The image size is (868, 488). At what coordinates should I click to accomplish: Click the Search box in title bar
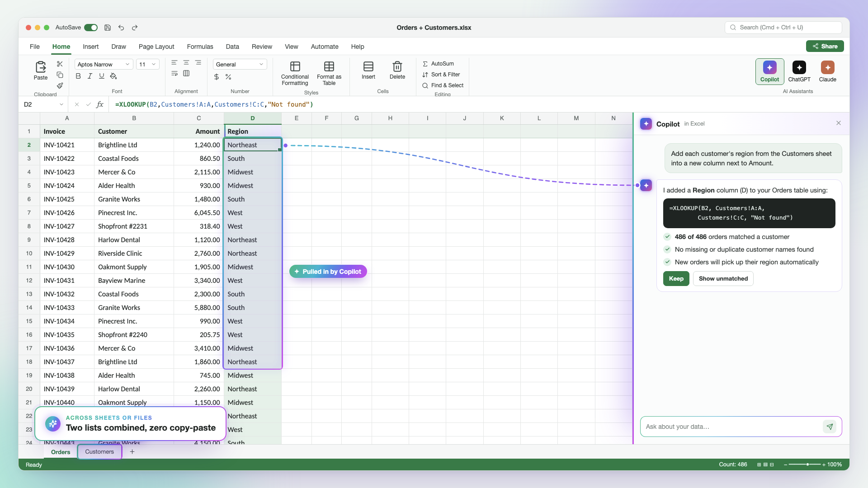pos(783,28)
